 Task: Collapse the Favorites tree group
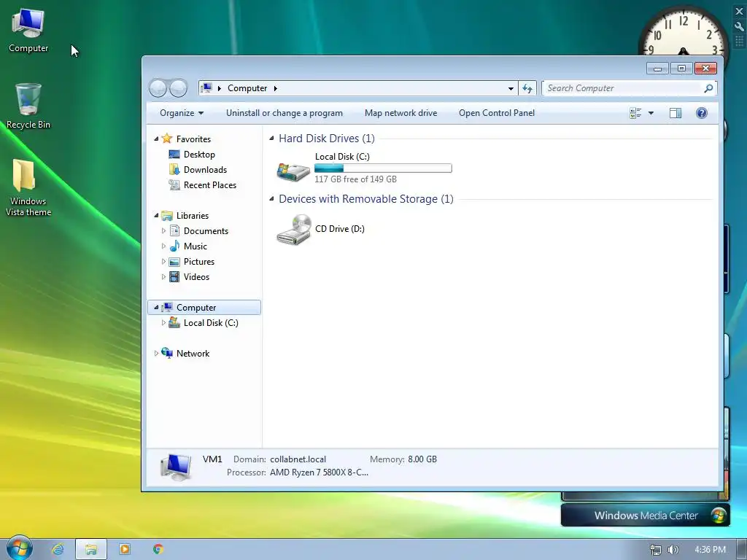(156, 139)
